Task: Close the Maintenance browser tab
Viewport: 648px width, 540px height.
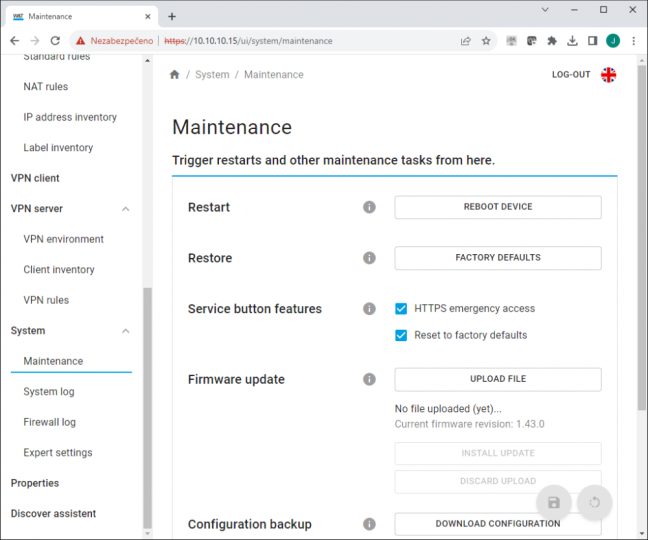Action: tap(148, 17)
